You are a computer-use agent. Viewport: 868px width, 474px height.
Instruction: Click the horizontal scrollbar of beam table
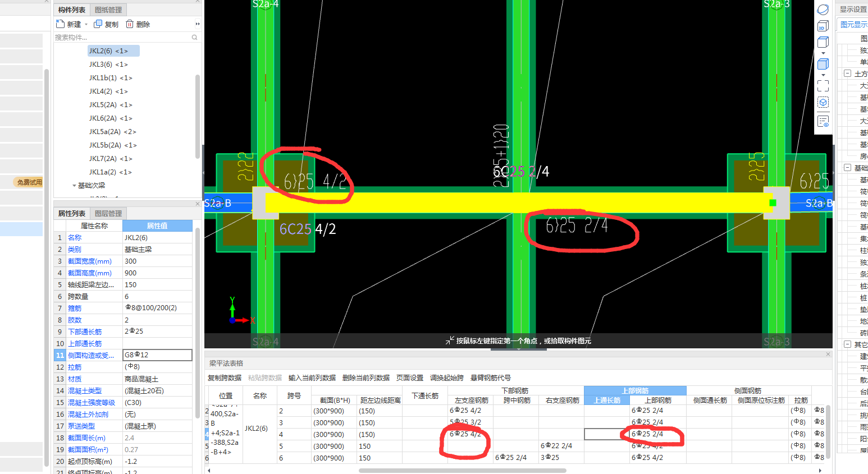click(462, 471)
